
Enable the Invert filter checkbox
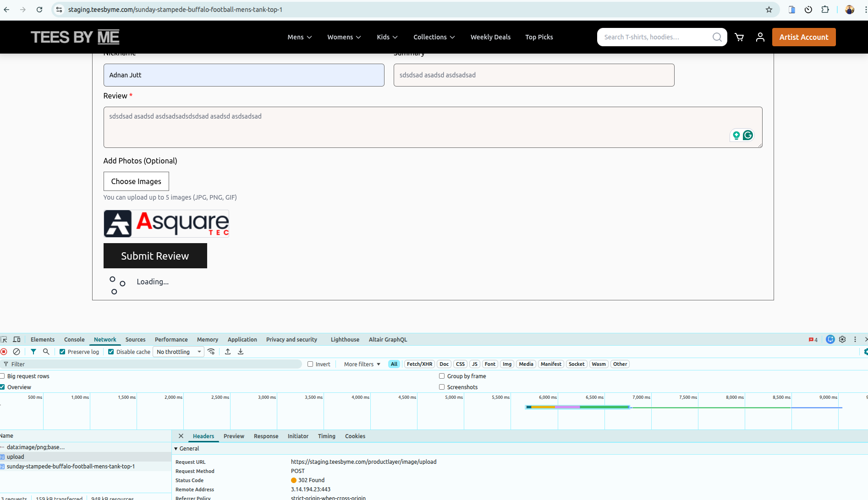310,364
